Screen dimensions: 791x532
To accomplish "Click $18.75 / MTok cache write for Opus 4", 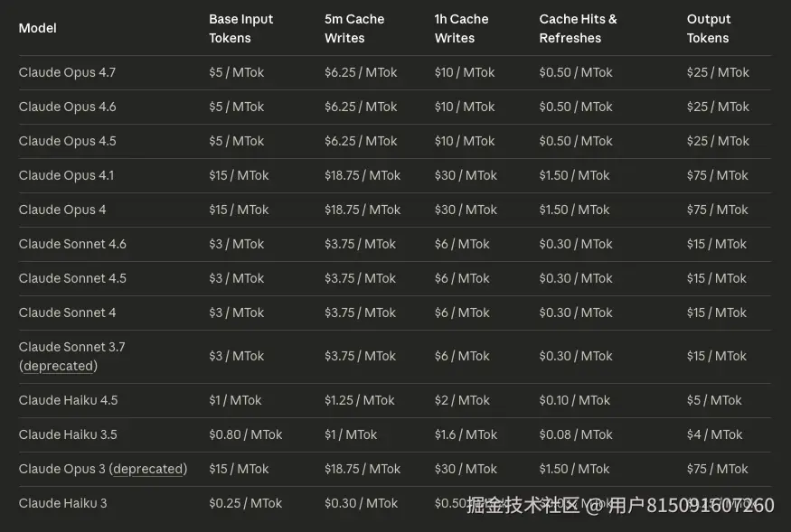I will [x=363, y=210].
